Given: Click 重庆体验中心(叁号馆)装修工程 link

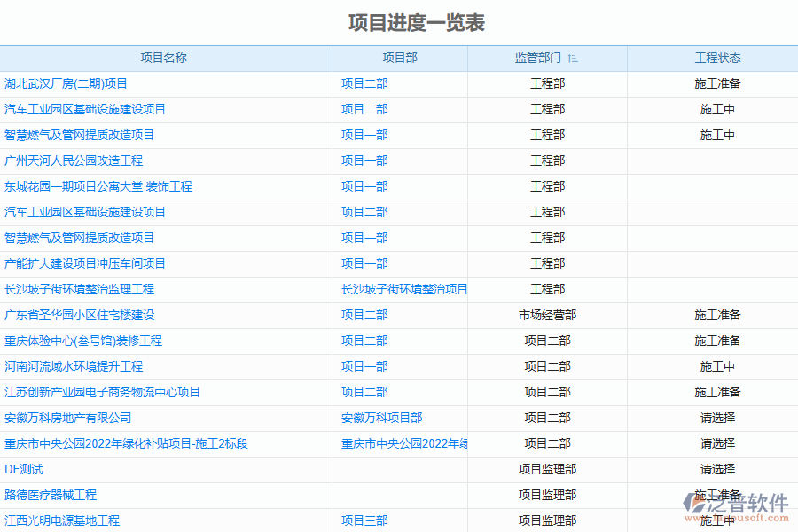Looking at the screenshot, I should [83, 341].
